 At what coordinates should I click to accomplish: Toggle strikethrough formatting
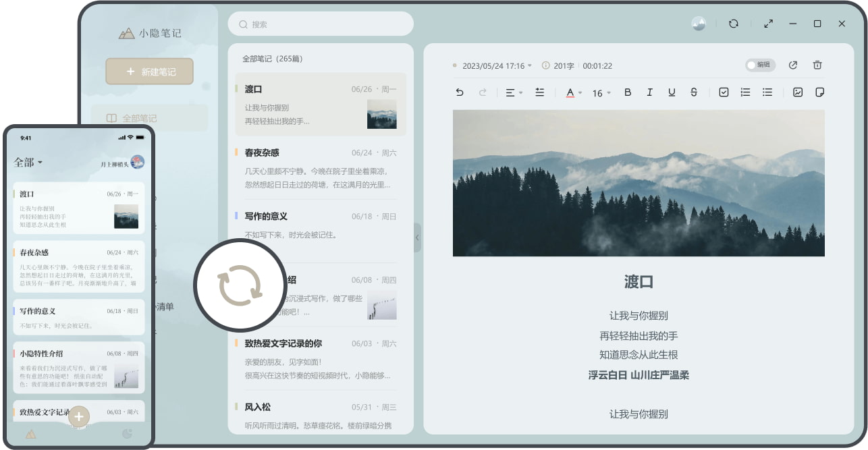(x=694, y=92)
